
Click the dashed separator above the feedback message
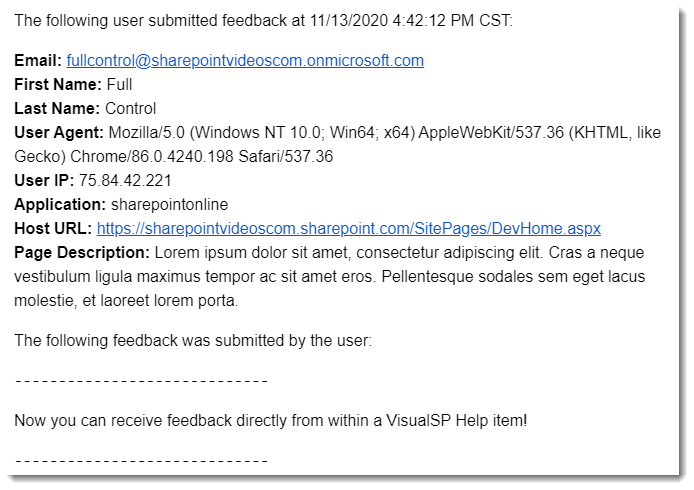tap(141, 381)
